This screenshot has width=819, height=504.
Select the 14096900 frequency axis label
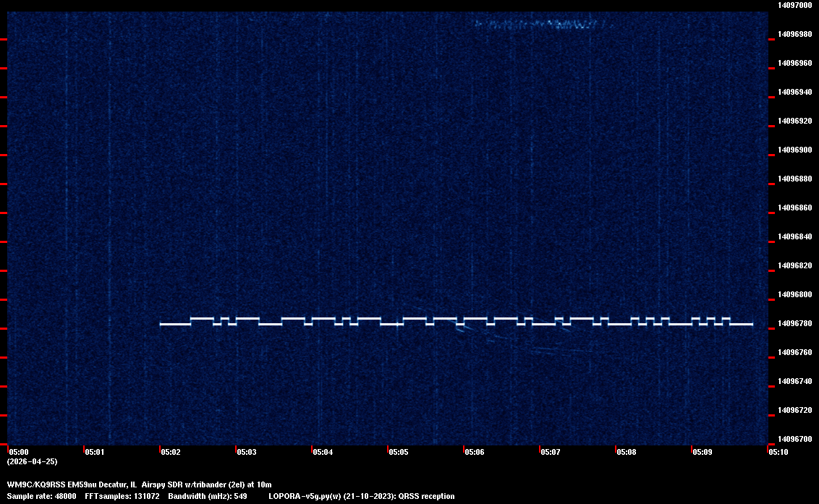point(794,150)
